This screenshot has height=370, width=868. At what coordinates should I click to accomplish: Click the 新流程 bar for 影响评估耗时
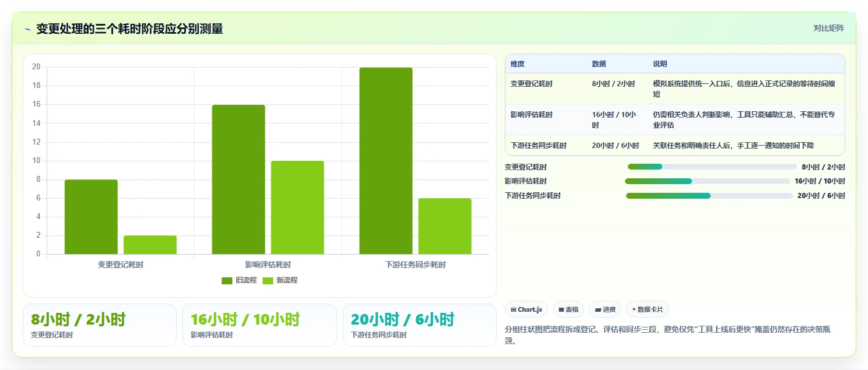pos(297,207)
